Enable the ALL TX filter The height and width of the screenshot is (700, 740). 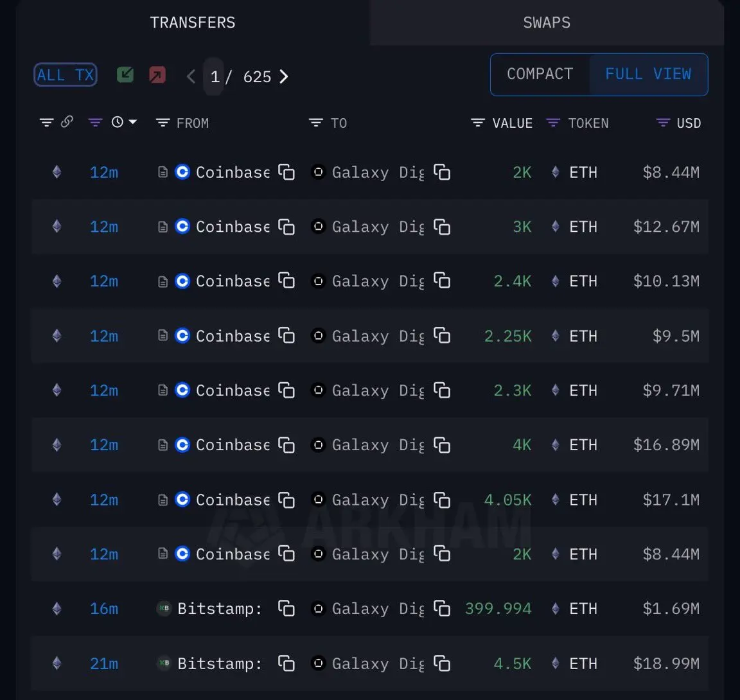click(x=65, y=74)
